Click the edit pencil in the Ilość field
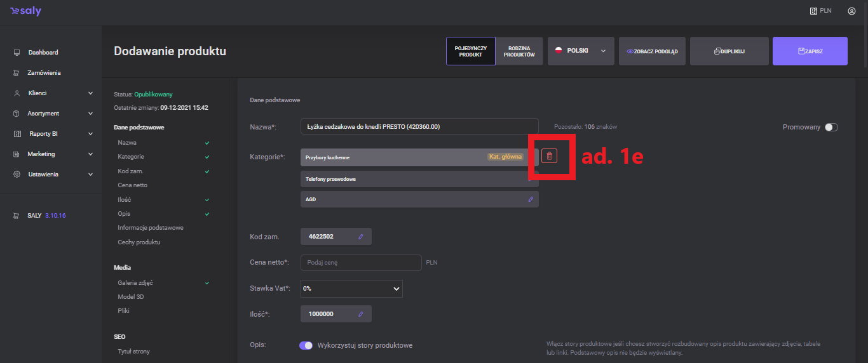This screenshot has width=868, height=363. [360, 314]
